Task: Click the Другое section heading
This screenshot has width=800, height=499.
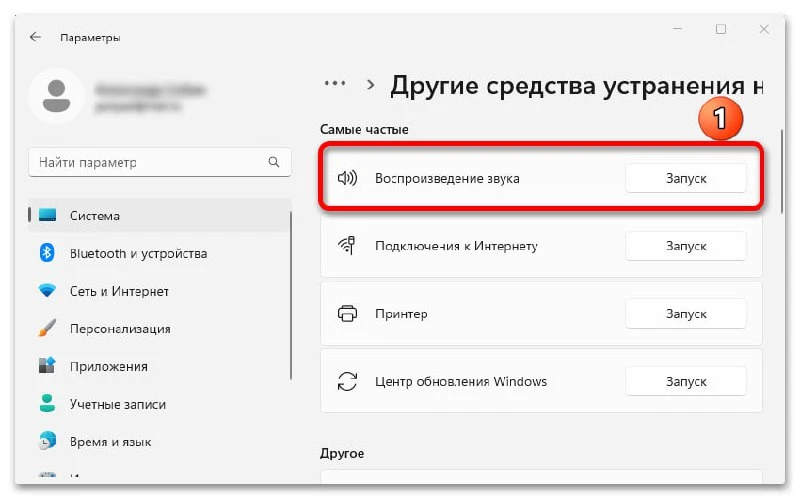Action: pyautogui.click(x=342, y=453)
